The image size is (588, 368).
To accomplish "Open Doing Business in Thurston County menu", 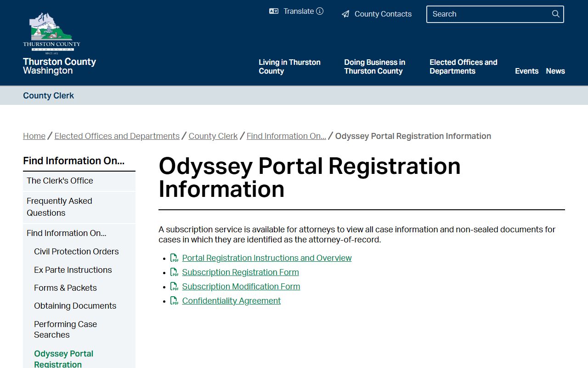I will point(375,67).
